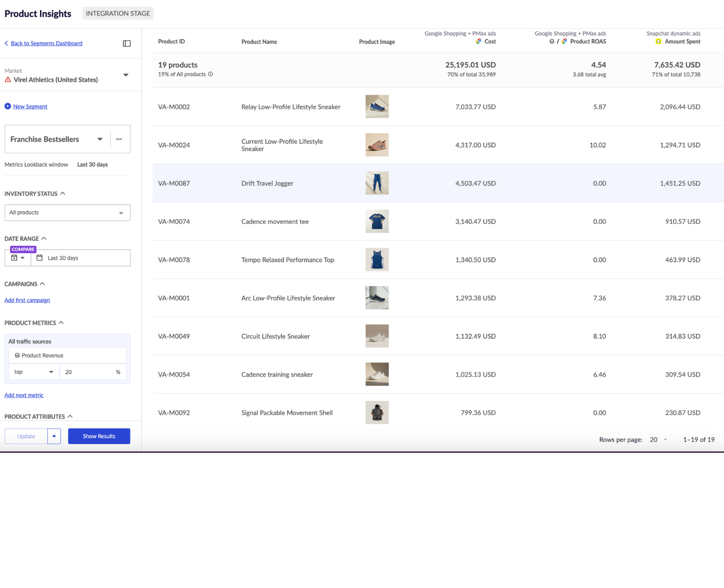Click the Product ID column header
The width and height of the screenshot is (724, 588).
click(171, 42)
